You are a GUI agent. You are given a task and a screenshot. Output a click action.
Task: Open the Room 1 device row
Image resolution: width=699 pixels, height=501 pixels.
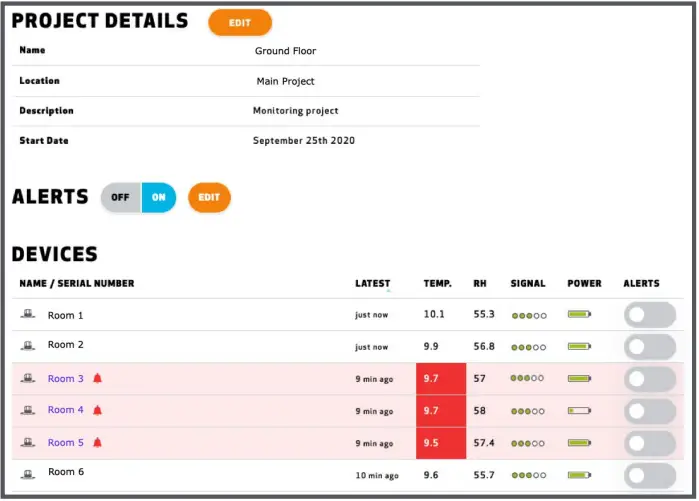tap(348, 315)
